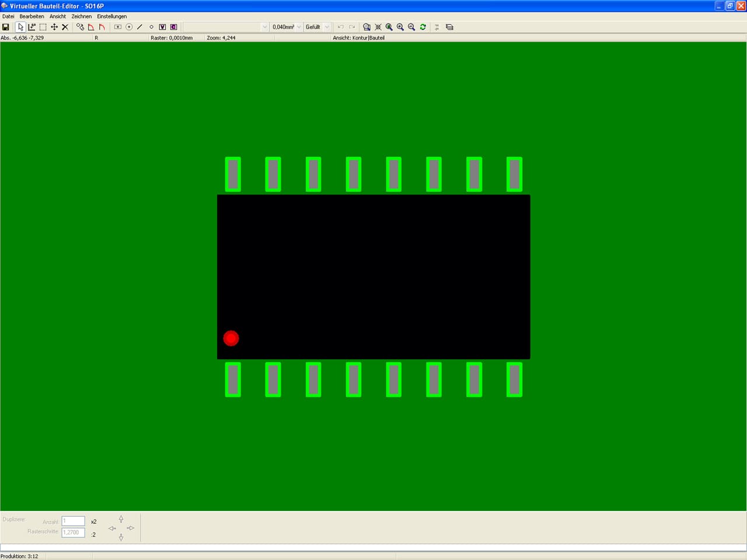Select the black component body rectangle

point(373,276)
